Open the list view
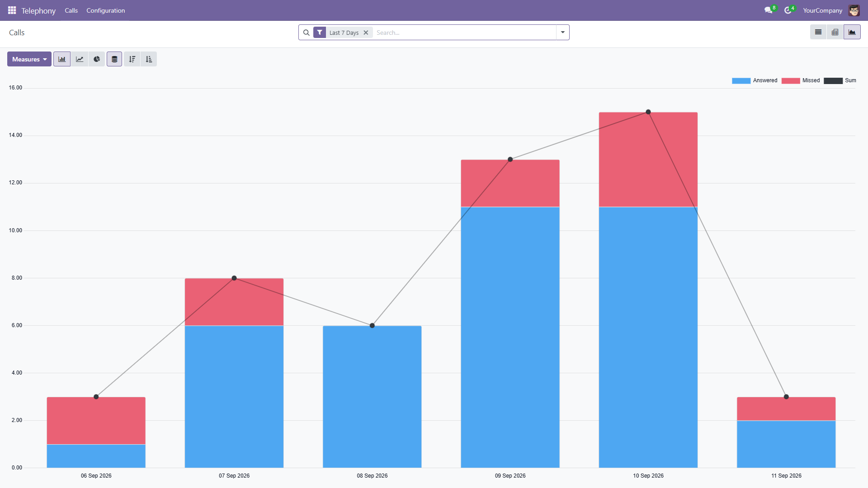Image resolution: width=868 pixels, height=488 pixels. tap(818, 32)
